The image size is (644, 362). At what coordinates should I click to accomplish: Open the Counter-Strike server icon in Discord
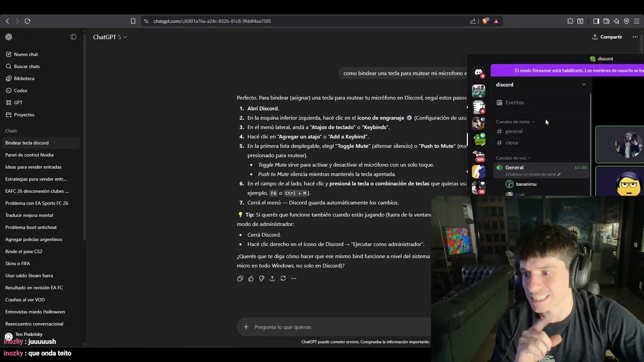[x=478, y=171]
